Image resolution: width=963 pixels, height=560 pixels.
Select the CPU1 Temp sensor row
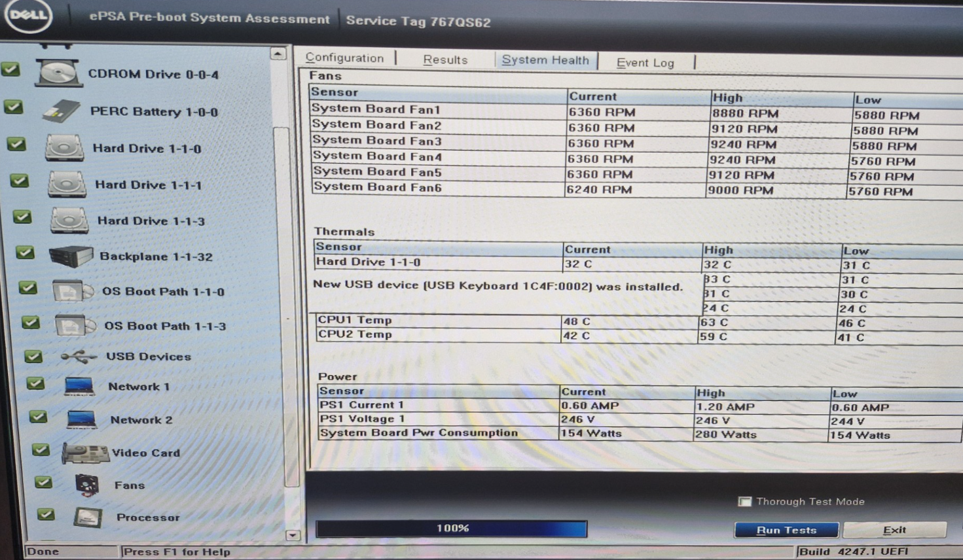click(638, 321)
